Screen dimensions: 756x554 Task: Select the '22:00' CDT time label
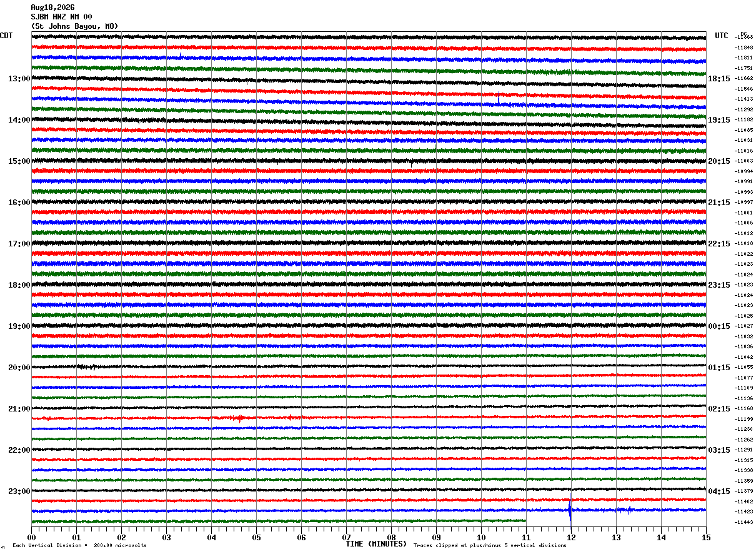click(x=19, y=450)
